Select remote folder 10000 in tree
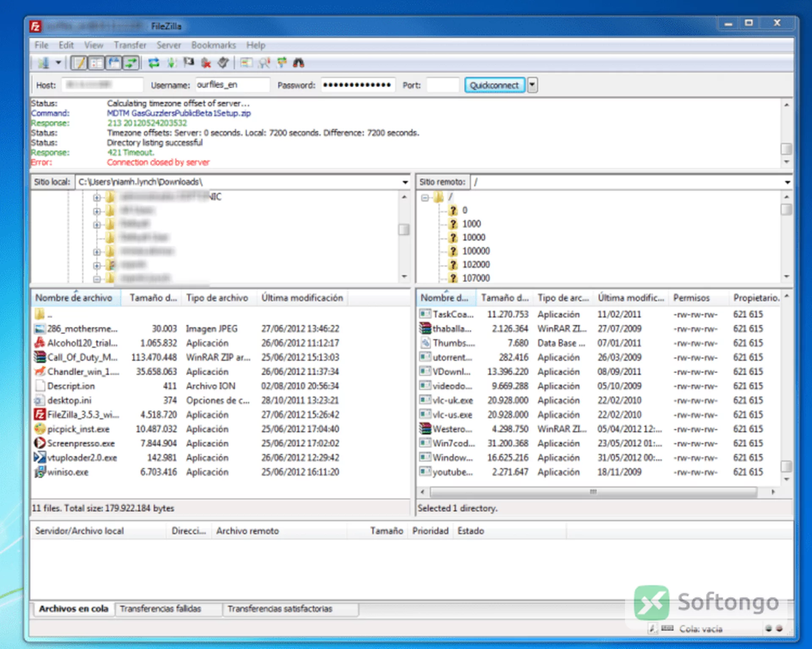The width and height of the screenshot is (812, 649). (x=473, y=237)
